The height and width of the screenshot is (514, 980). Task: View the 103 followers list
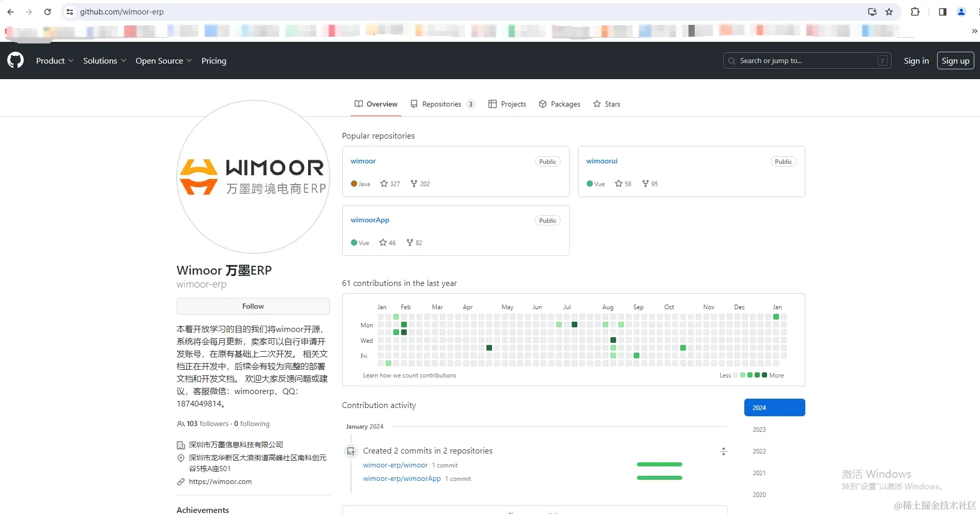[207, 424]
